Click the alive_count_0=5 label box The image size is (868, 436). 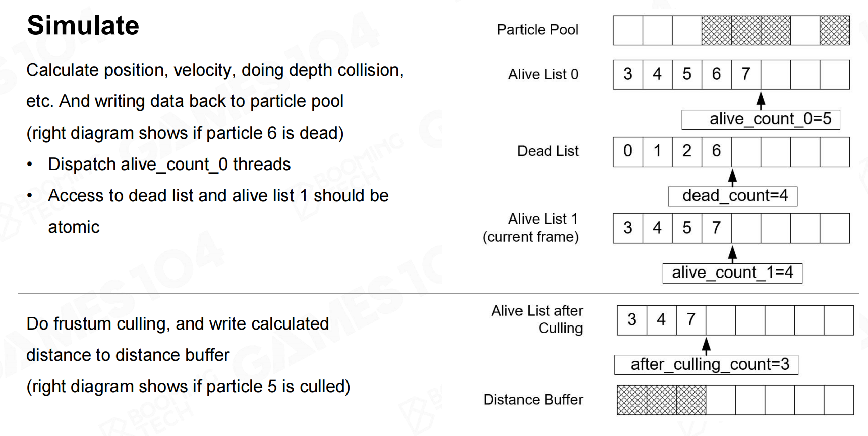761,119
